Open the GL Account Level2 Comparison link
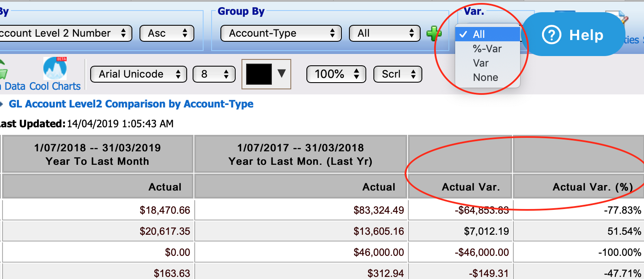 pyautogui.click(x=131, y=104)
